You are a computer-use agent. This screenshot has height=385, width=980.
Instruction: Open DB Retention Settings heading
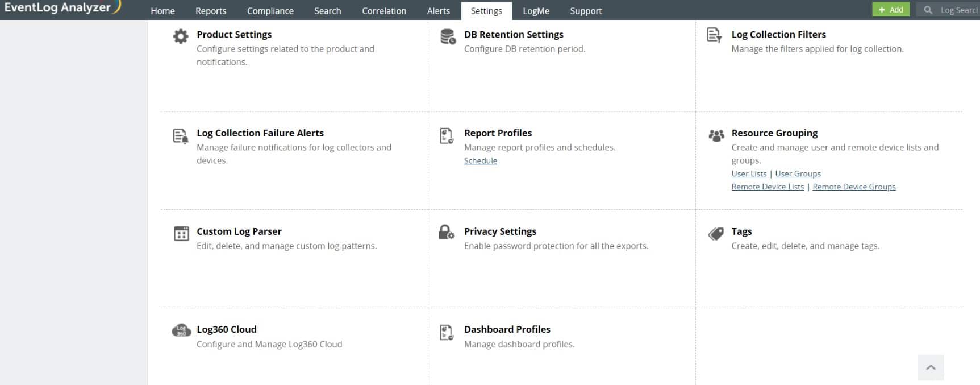pos(514,35)
